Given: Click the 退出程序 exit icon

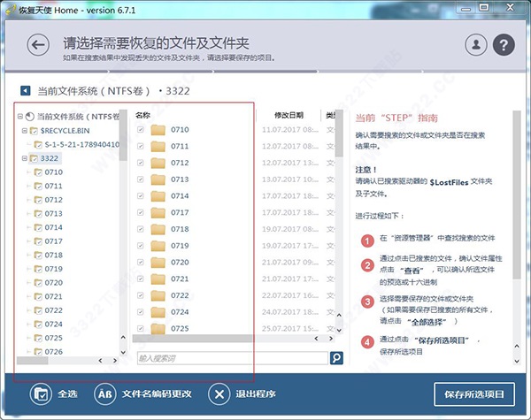Looking at the screenshot, I should pyautogui.click(x=219, y=394).
